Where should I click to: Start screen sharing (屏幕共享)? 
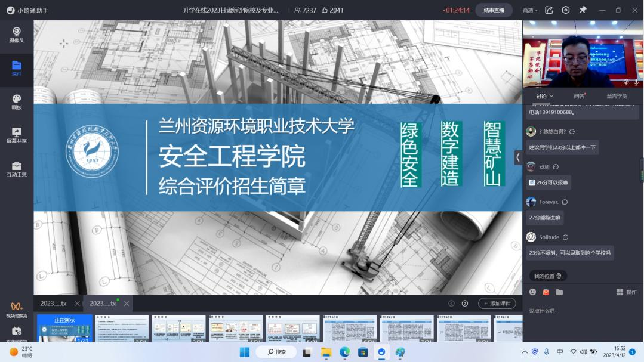point(17,135)
